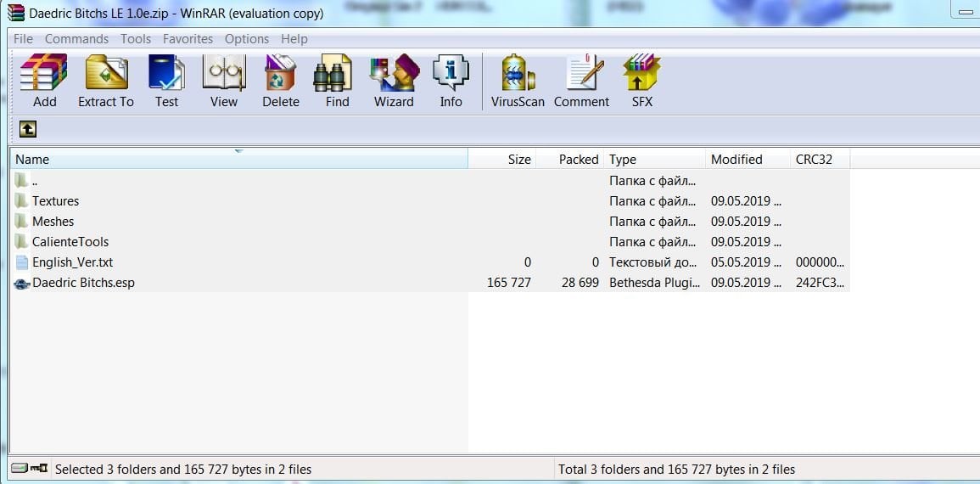This screenshot has width=980, height=484.
Task: Click the key password icon in status bar
Action: (x=39, y=468)
